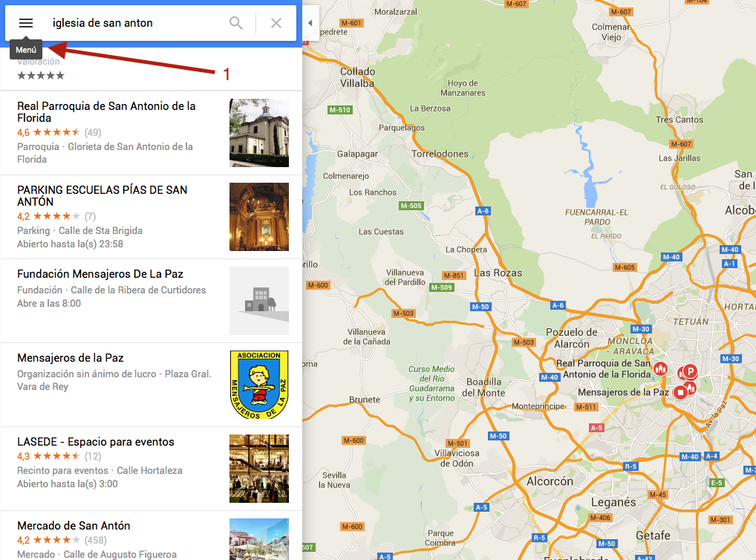Click the FUENCARRAL-EL PARDO district label
This screenshot has width=756, height=560.
597,217
